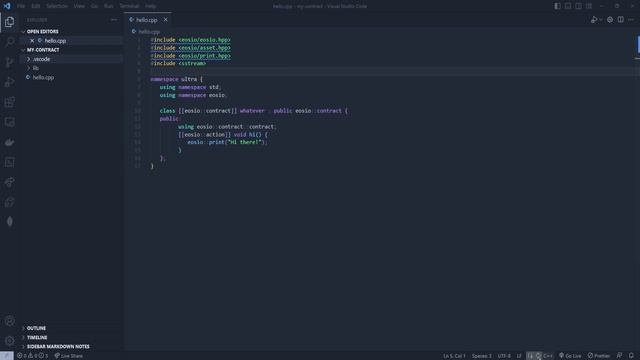Open the Docker view icon
Image resolution: width=640 pixels, height=360 pixels.
pos(9,142)
